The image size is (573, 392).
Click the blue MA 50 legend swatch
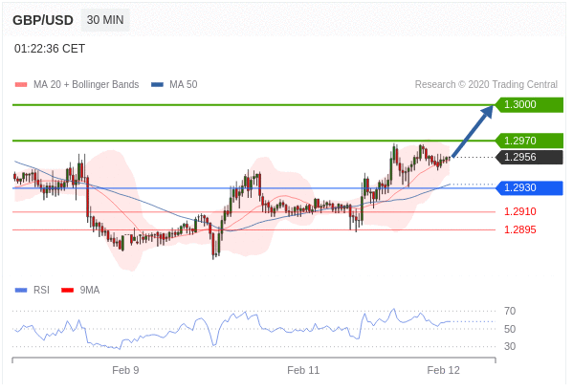tap(157, 85)
